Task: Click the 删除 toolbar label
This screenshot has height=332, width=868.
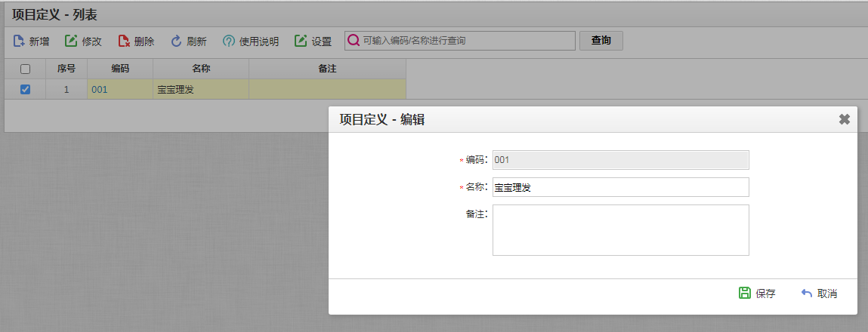Action: coord(144,41)
